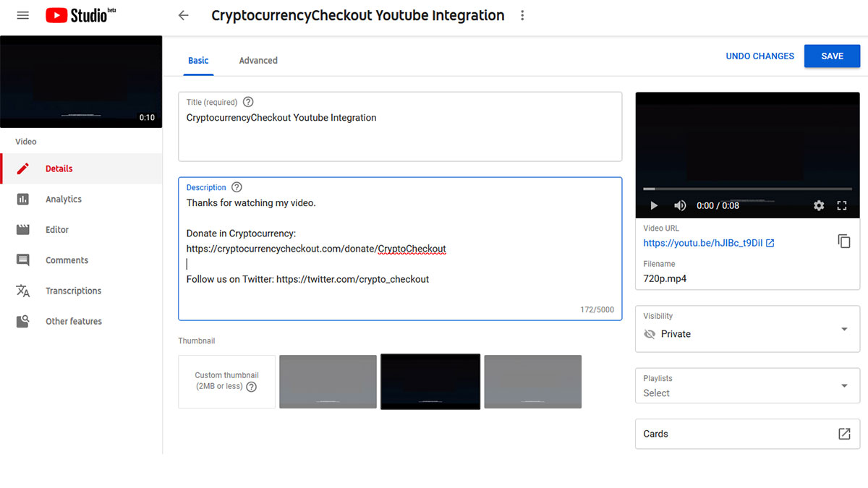The image size is (868, 488).
Task: Select the dark middle thumbnail
Action: click(430, 382)
